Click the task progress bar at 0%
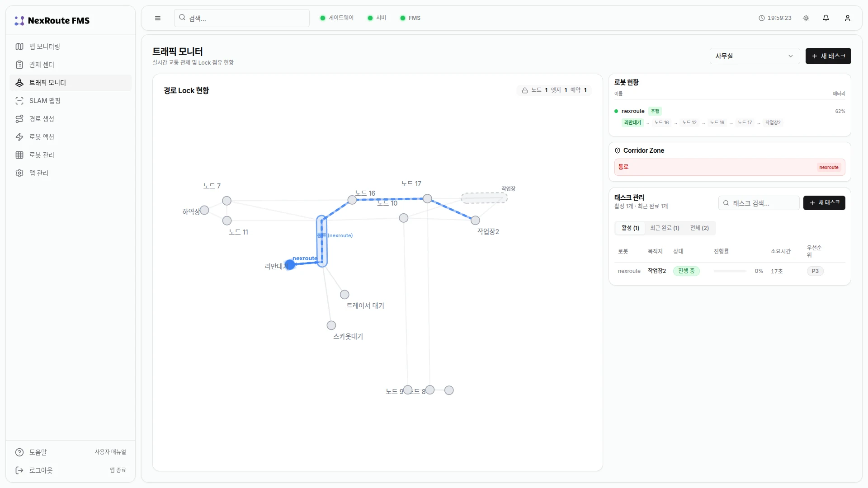The height and width of the screenshot is (488, 868). coord(730,271)
